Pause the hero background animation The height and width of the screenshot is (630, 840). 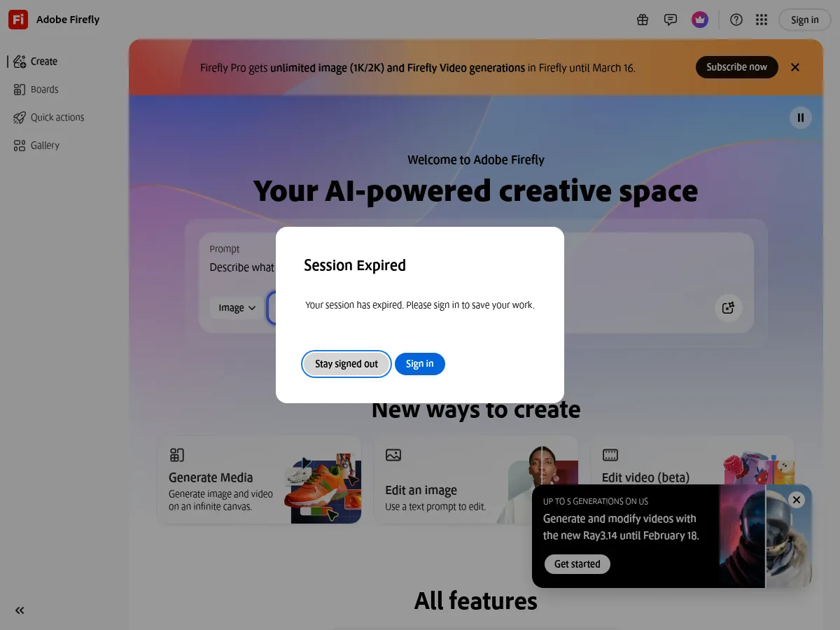click(800, 118)
